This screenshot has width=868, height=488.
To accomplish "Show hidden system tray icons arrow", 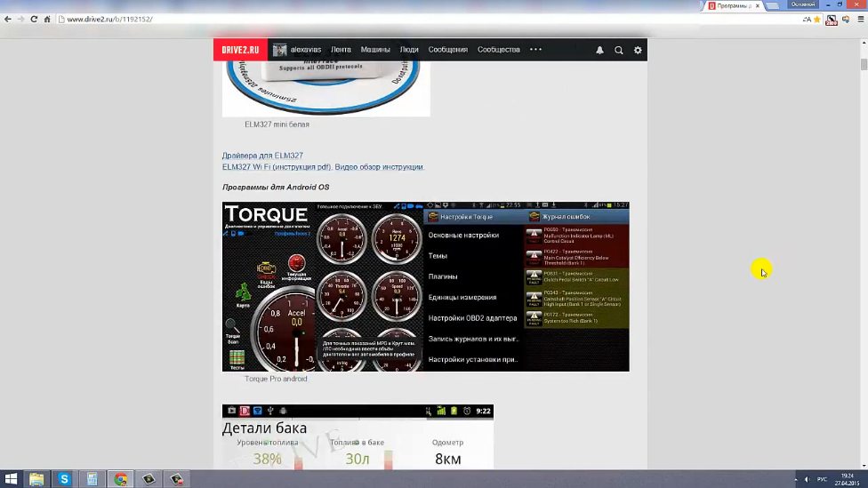I will [796, 480].
